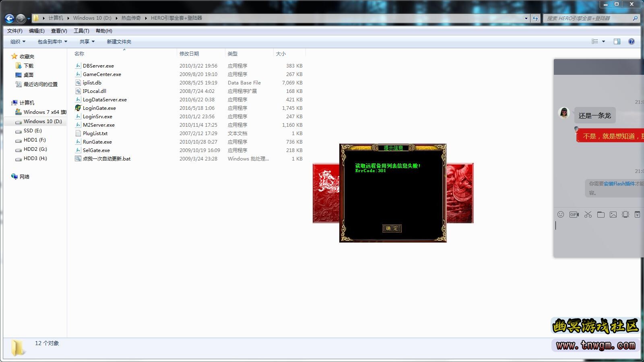Image resolution: width=644 pixels, height=362 pixels.
Task: Click picture icon in chat toolbar
Action: (613, 214)
